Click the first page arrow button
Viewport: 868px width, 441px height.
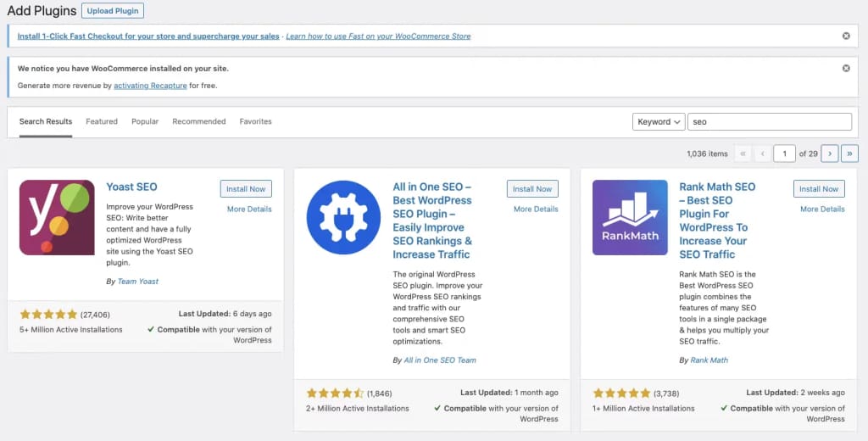click(x=743, y=154)
